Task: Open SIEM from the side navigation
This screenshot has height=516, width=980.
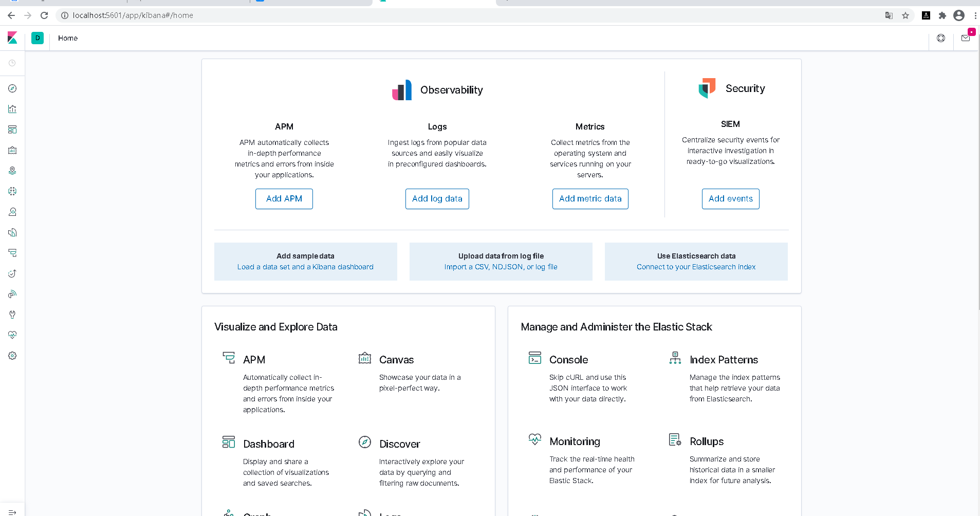Action: coord(12,294)
